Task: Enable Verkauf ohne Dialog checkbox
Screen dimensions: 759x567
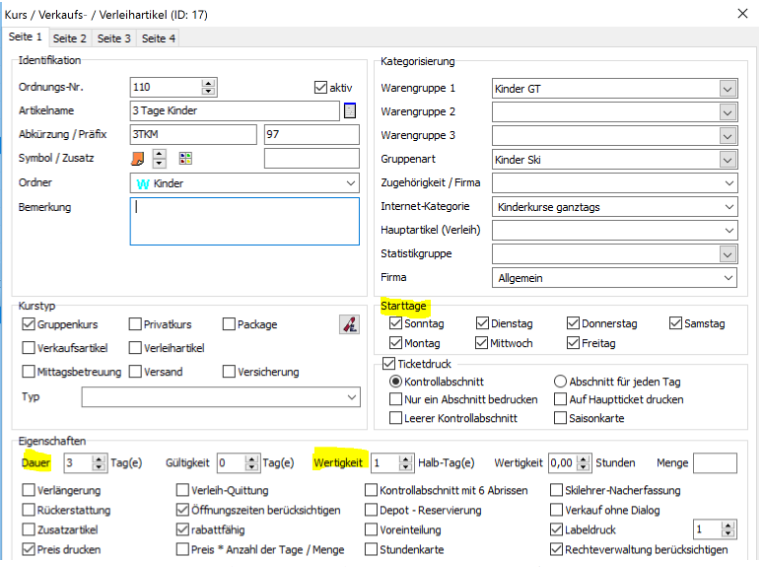Action: [556, 510]
